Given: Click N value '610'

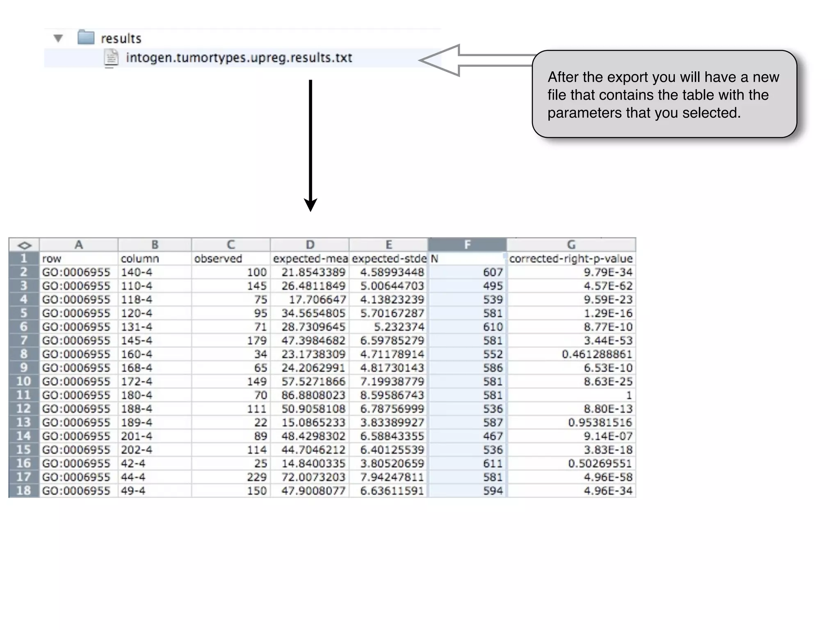Looking at the screenshot, I should click(467, 327).
